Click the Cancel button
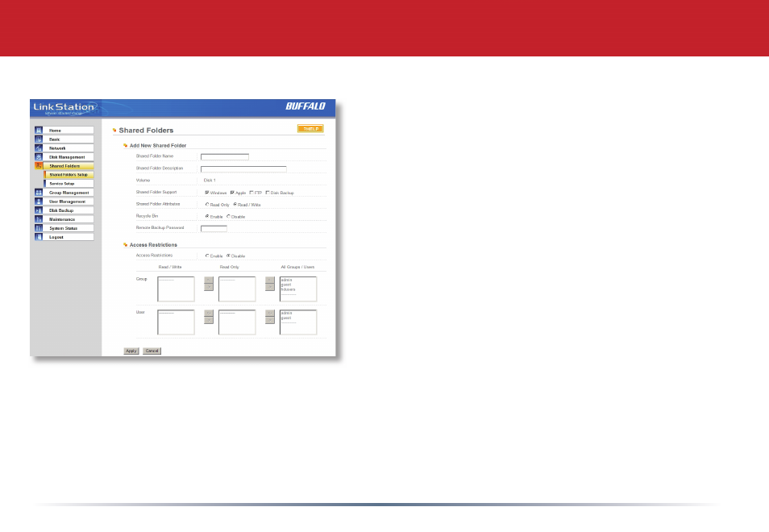This screenshot has height=532, width=769. point(152,351)
